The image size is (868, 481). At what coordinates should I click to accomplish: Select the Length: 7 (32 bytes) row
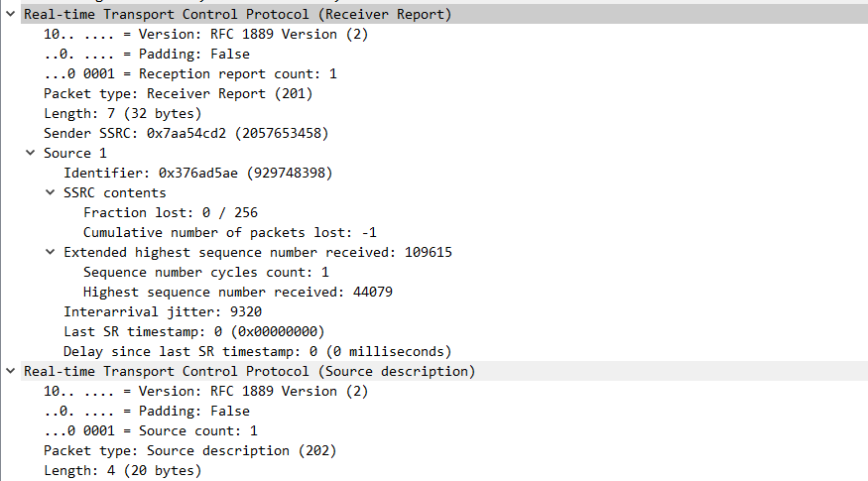point(122,113)
